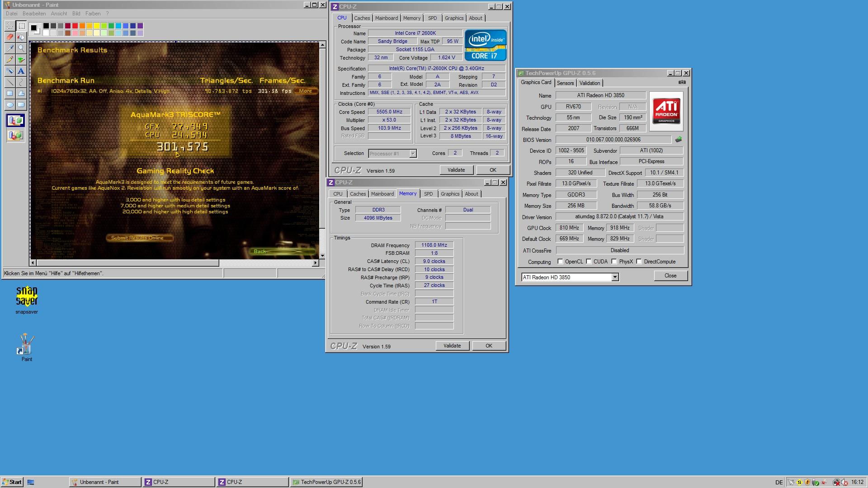Open the Datei menu in Paint

tap(11, 14)
